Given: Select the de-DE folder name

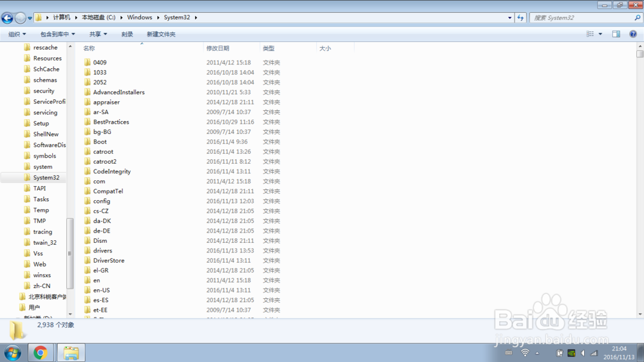Looking at the screenshot, I should click(x=102, y=231).
